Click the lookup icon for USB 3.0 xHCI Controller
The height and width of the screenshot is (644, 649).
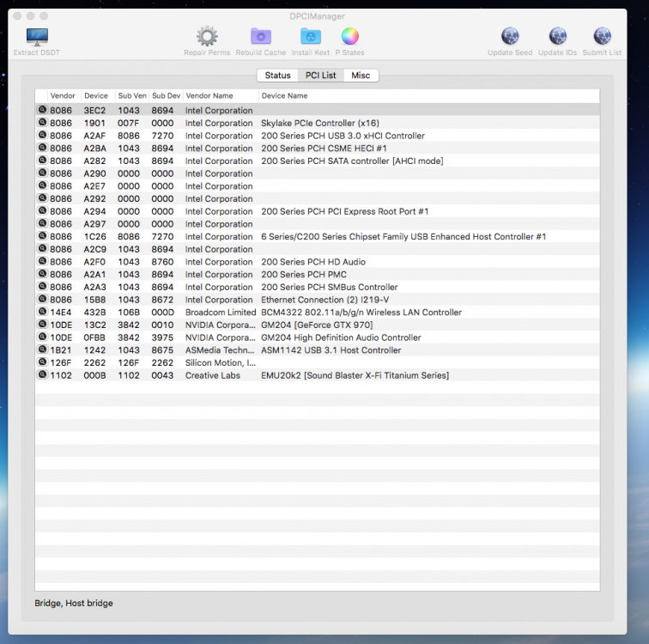tap(42, 135)
